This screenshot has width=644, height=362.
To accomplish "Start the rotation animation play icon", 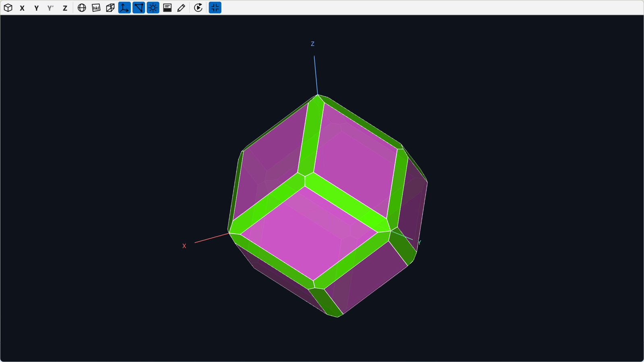I will click(198, 8).
